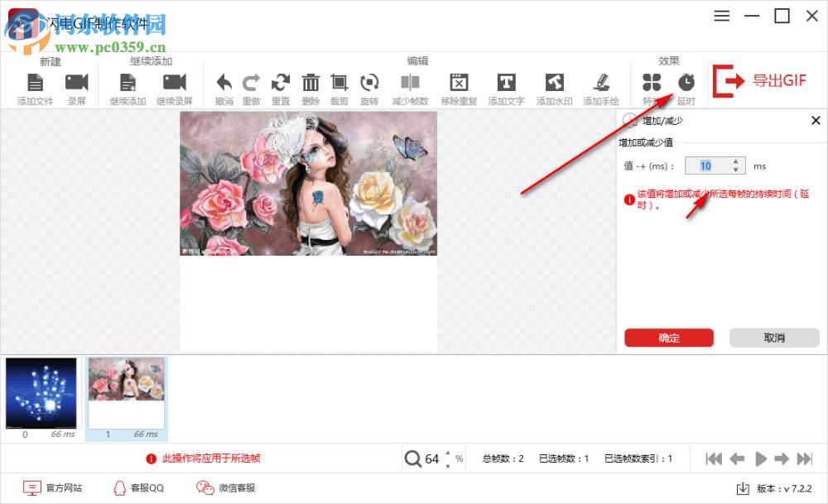The image size is (828, 504).
Task: Visit the 官方网站 official website link
Action: pos(52,487)
